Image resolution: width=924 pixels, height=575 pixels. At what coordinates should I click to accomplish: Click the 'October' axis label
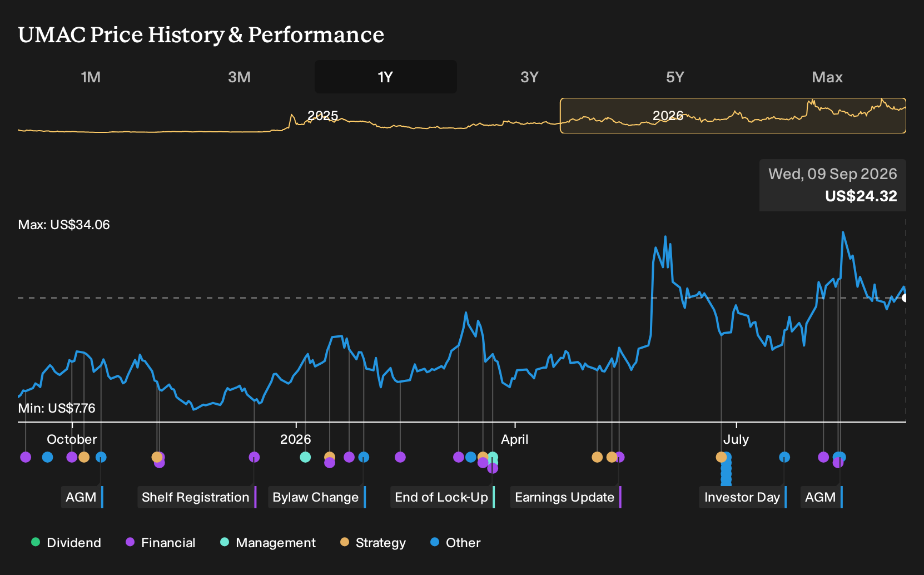pyautogui.click(x=72, y=439)
